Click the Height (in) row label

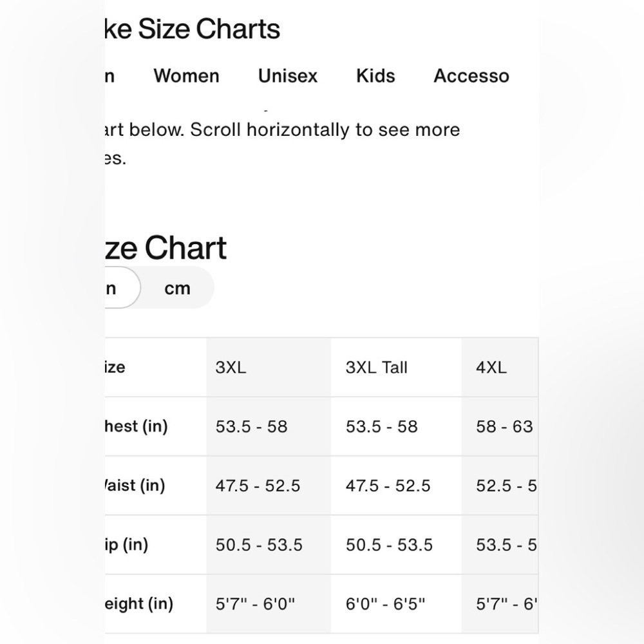tap(139, 604)
